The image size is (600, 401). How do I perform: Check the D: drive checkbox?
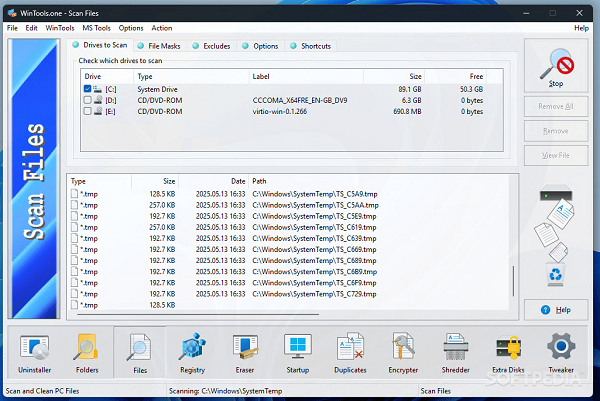tap(88, 100)
